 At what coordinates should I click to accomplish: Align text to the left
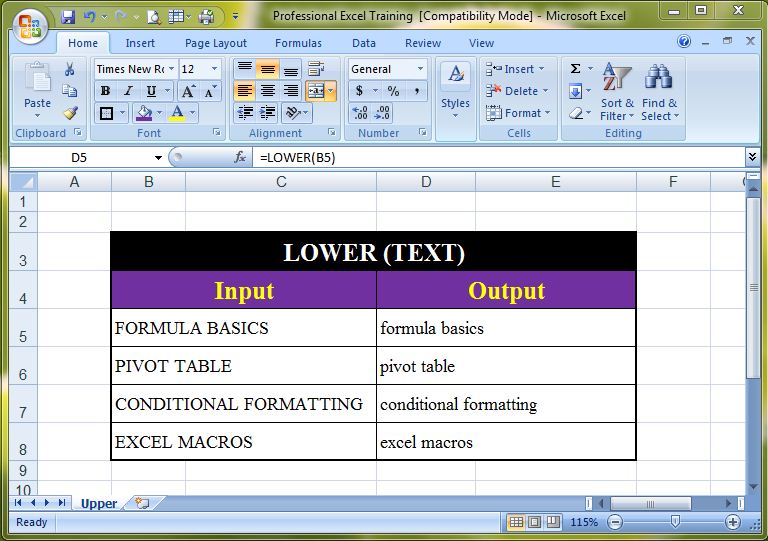coord(245,91)
